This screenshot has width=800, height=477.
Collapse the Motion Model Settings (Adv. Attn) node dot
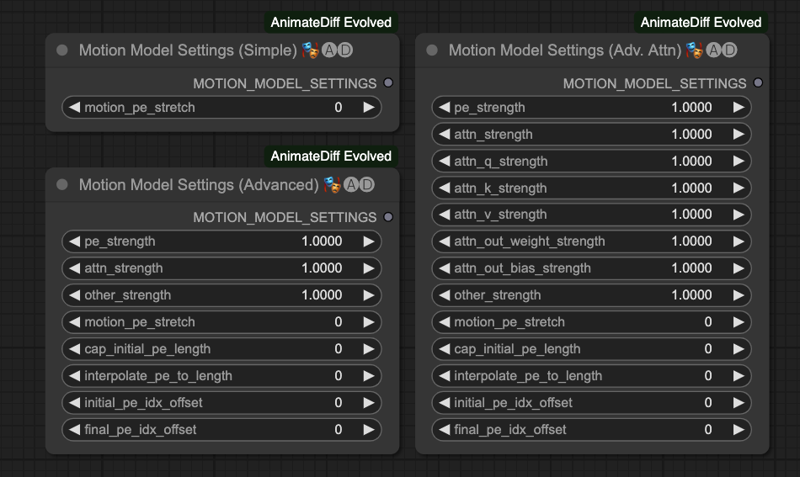tap(432, 50)
